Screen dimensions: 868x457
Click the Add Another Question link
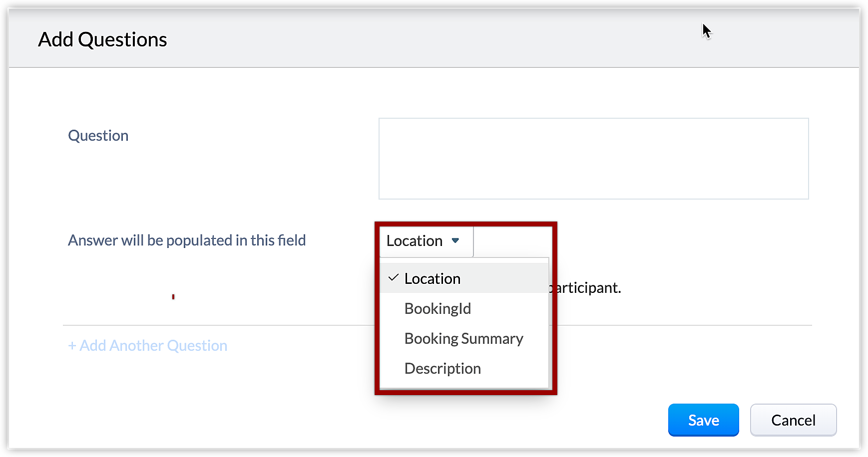[153, 346]
